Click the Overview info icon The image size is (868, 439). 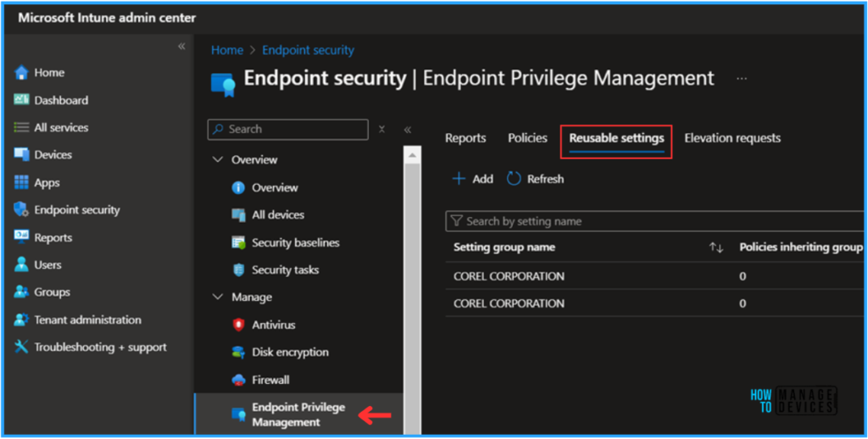[x=238, y=187]
